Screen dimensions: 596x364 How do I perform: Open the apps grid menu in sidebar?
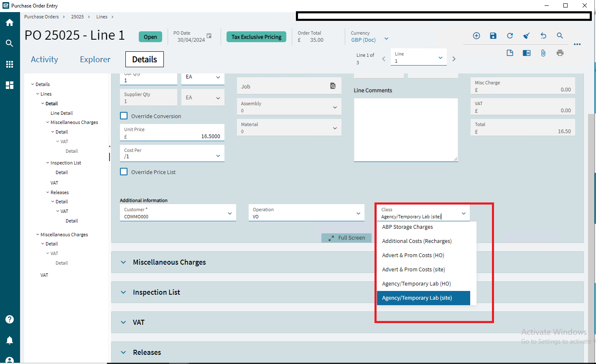(x=10, y=64)
